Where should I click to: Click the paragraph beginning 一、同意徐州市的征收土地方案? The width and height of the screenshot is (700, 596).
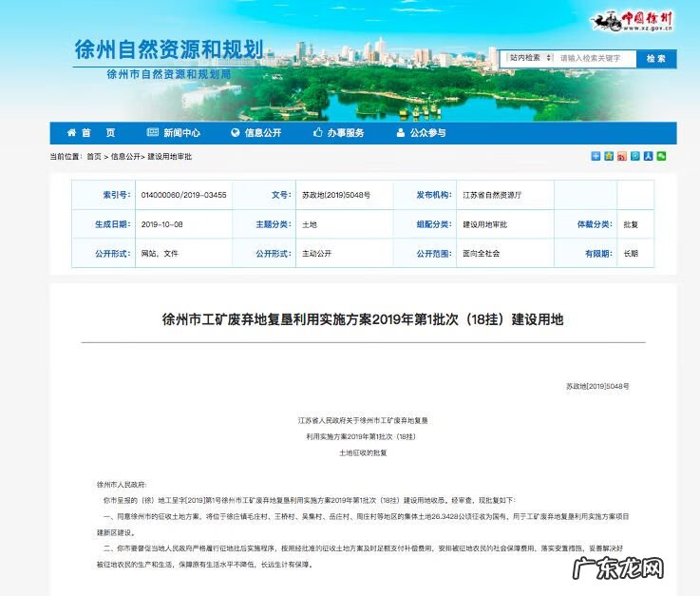click(x=363, y=525)
